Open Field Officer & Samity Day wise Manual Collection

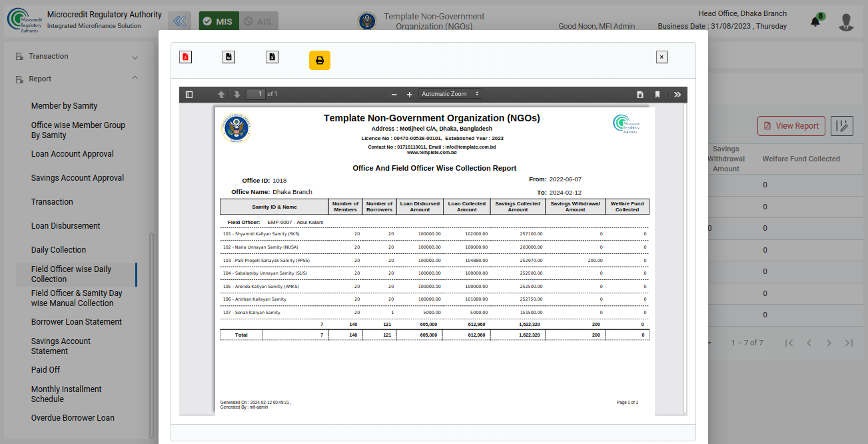77,298
